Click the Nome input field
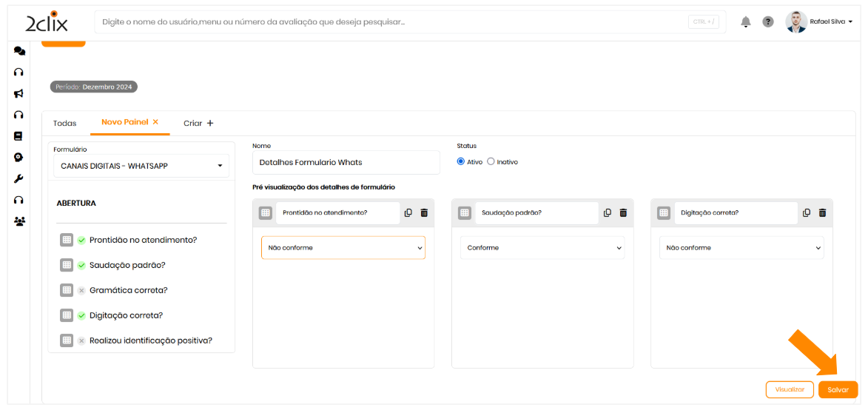Viewport: 868px width, 413px height. tap(346, 162)
